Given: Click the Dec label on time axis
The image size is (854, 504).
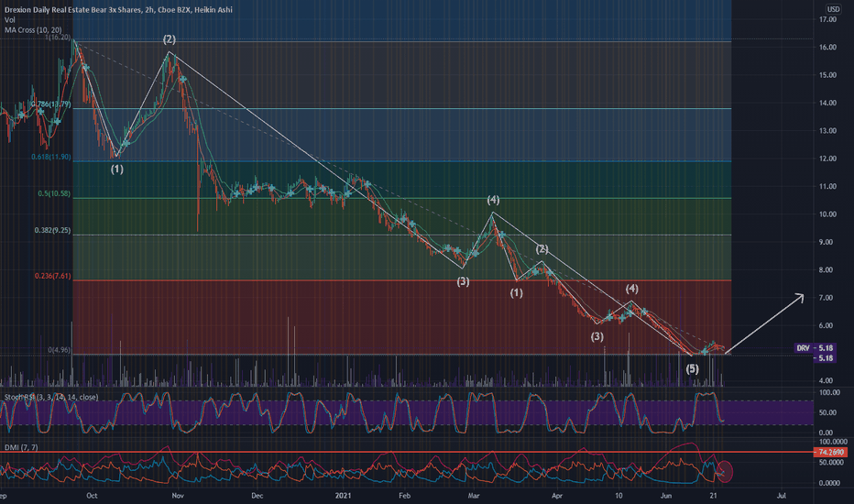Looking at the screenshot, I should tap(257, 496).
